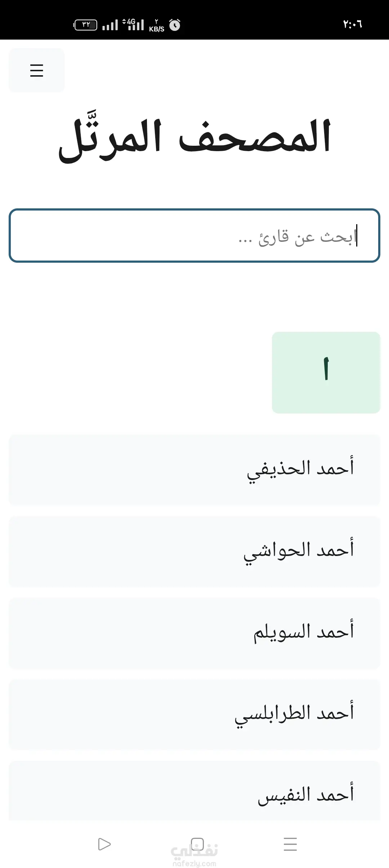Tap the first signal strength bars
Screen dimensions: 389x868
click(x=110, y=25)
